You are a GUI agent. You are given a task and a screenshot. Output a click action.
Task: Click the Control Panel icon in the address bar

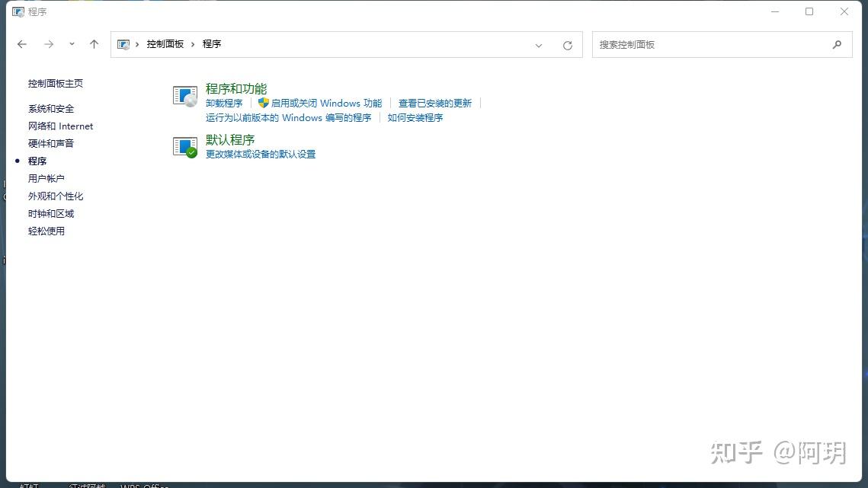tap(123, 44)
